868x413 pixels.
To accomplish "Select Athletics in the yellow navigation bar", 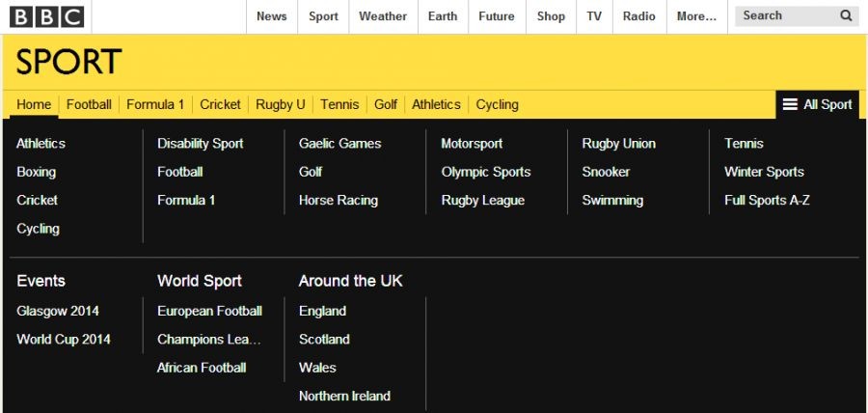I will tap(436, 104).
